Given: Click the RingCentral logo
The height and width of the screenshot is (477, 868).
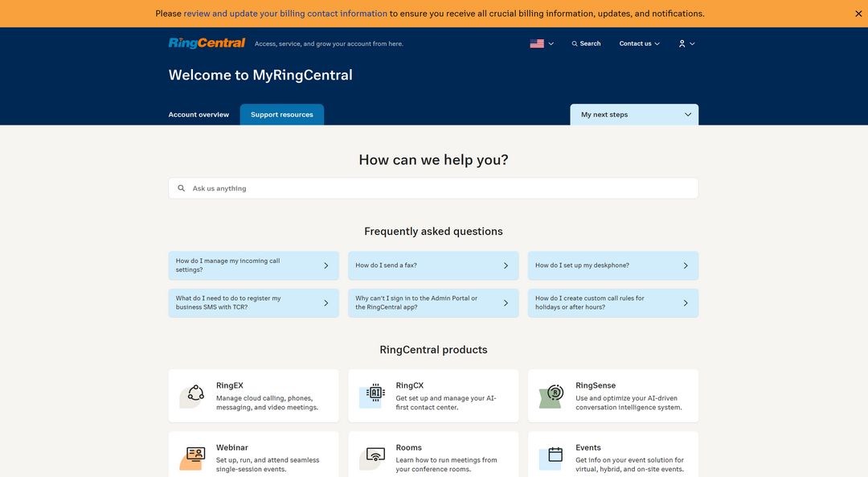Looking at the screenshot, I should (x=206, y=42).
